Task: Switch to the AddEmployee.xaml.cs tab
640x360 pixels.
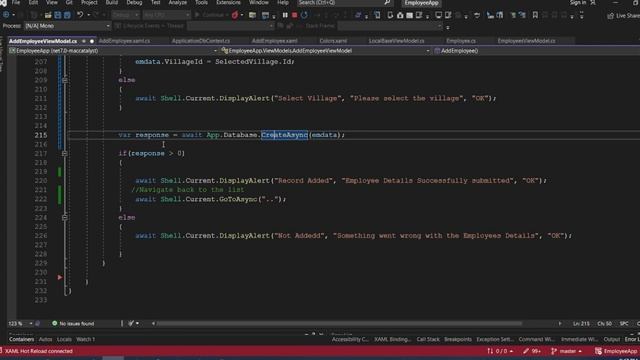Action: (124, 41)
